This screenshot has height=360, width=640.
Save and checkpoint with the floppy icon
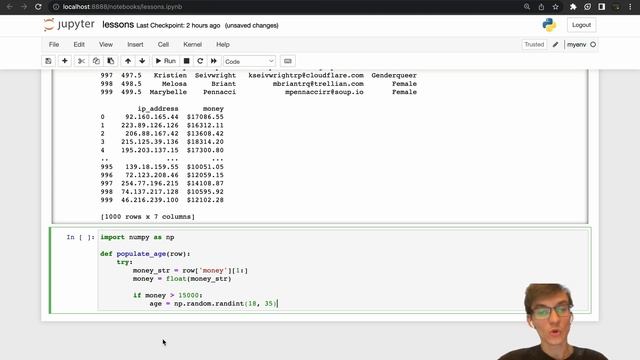[x=49, y=61]
